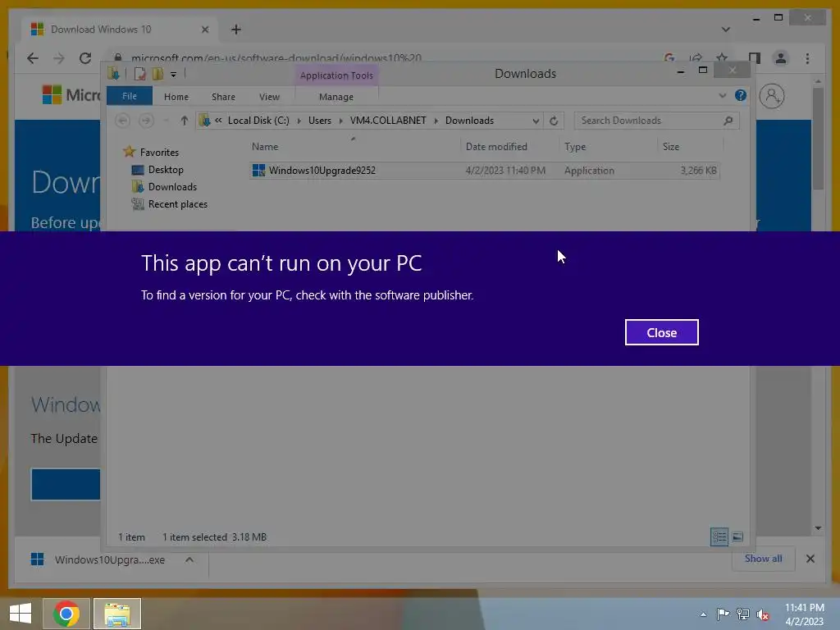Click Local Disk (C:) in the address path
The height and width of the screenshot is (630, 840).
258,121
